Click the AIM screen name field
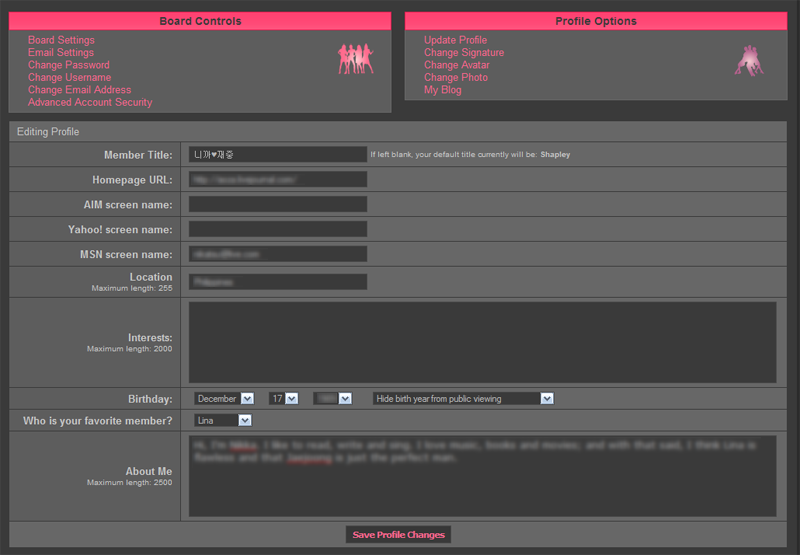 pyautogui.click(x=277, y=205)
